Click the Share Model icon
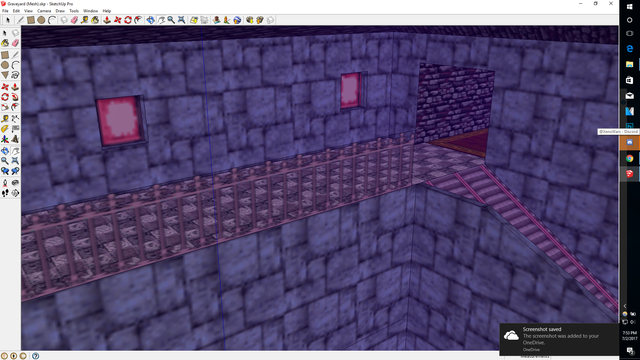 pyautogui.click(x=260, y=20)
